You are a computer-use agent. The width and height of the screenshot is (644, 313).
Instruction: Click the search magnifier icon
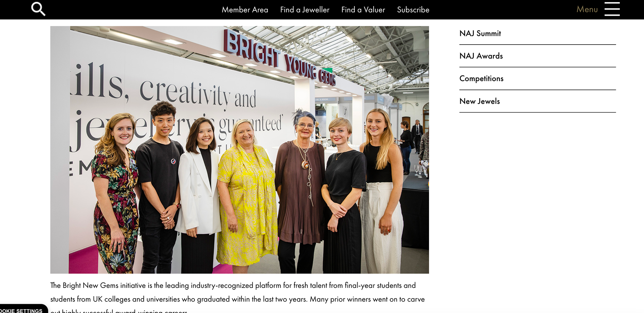tap(38, 9)
